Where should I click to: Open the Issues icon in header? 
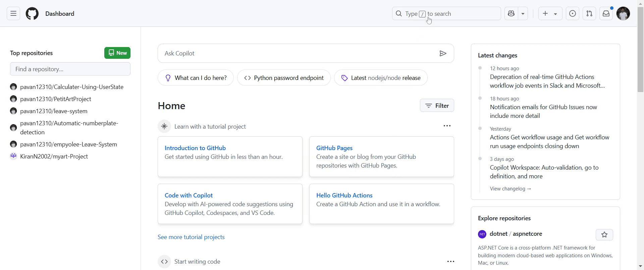coord(573,13)
